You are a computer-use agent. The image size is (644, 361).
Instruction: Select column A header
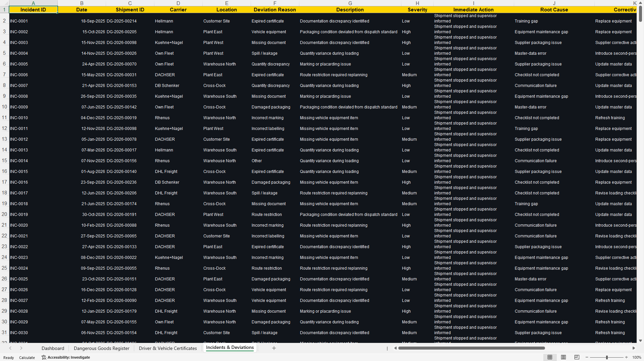click(x=33, y=3)
